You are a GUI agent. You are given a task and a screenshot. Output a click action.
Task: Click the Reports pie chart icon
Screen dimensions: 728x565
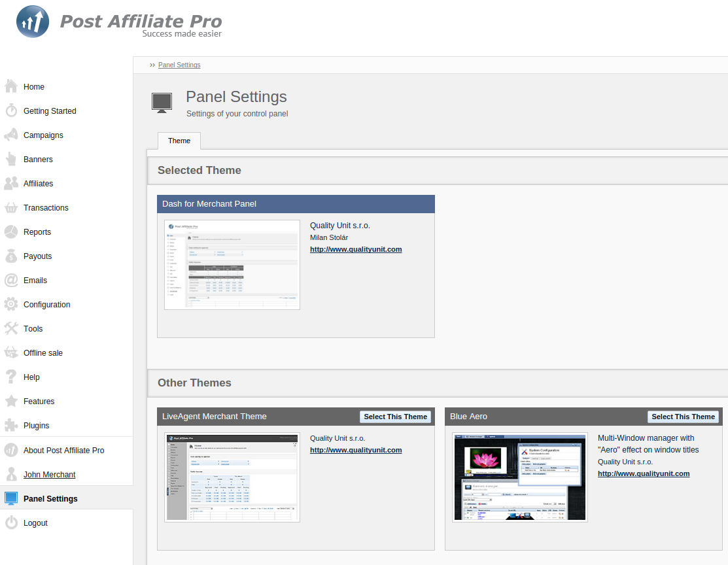(x=11, y=231)
